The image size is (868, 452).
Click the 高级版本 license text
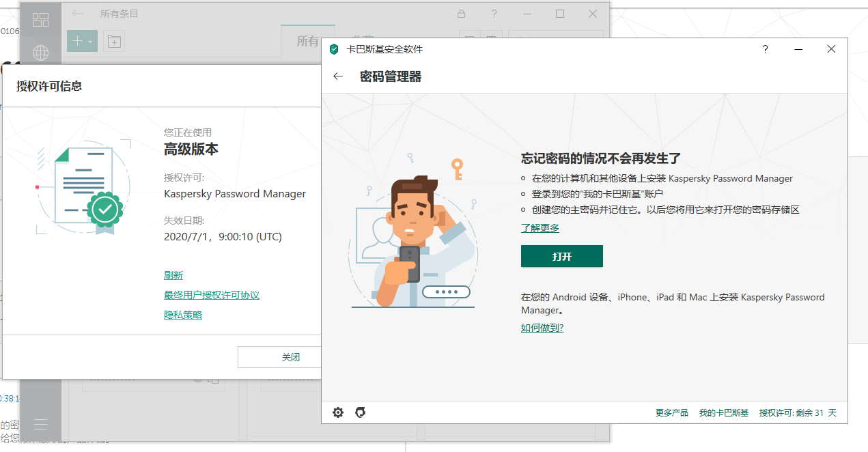[x=191, y=149]
